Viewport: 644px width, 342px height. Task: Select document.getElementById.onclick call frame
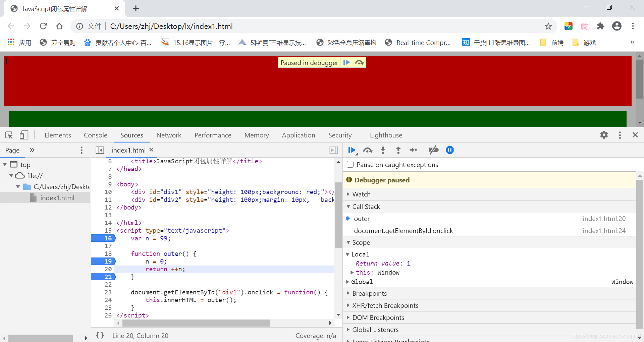point(489,231)
